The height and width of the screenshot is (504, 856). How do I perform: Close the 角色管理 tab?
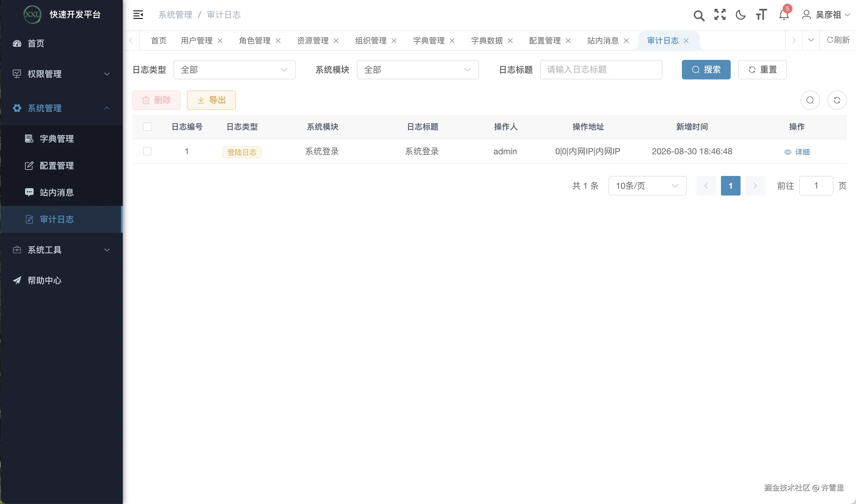click(x=278, y=41)
